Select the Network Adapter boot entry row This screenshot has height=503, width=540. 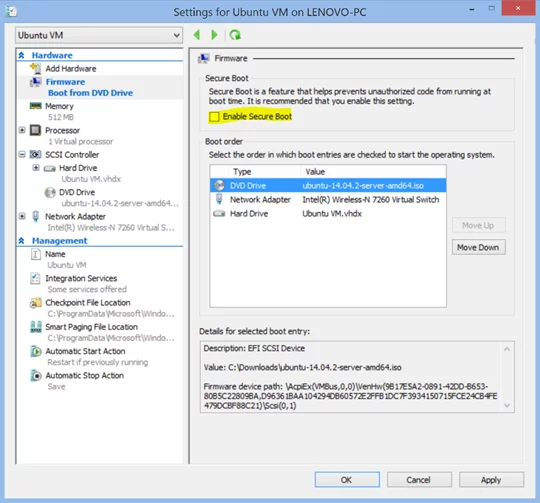tap(328, 199)
